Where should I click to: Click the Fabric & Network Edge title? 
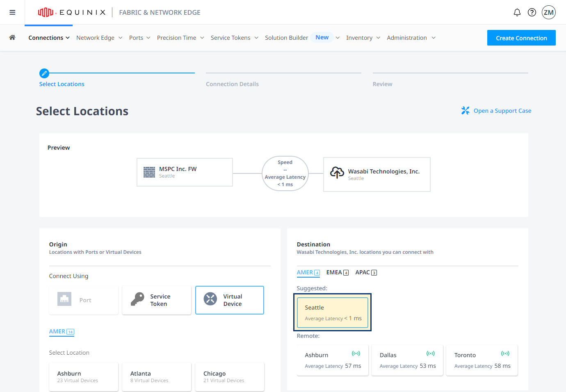tap(160, 12)
